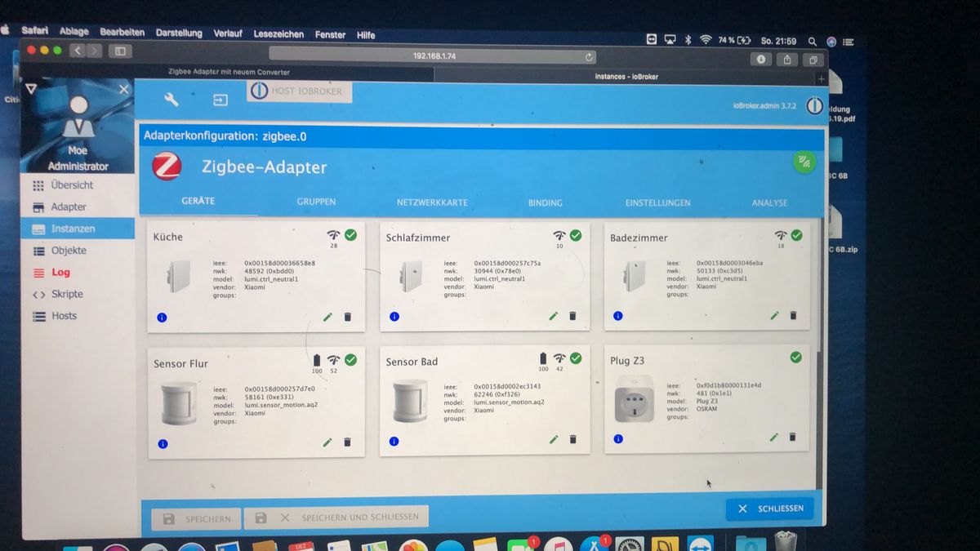This screenshot has height=551, width=980.
Task: Click the Schliessen button
Action: coord(769,509)
